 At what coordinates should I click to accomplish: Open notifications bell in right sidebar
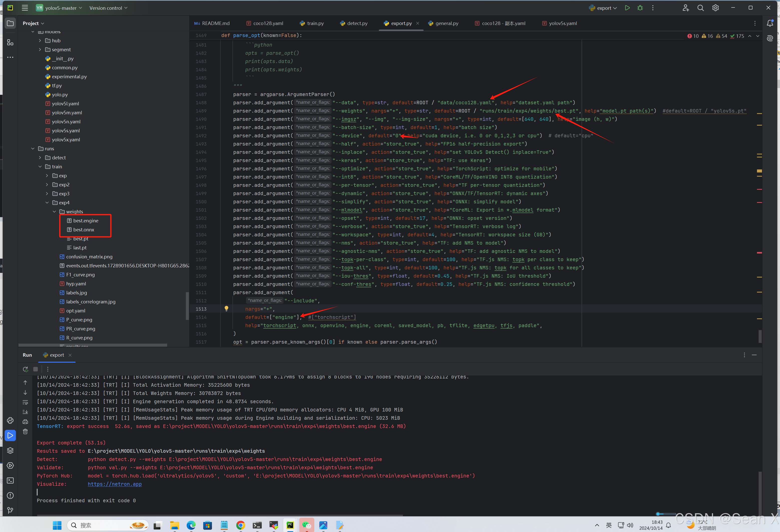[x=770, y=23]
